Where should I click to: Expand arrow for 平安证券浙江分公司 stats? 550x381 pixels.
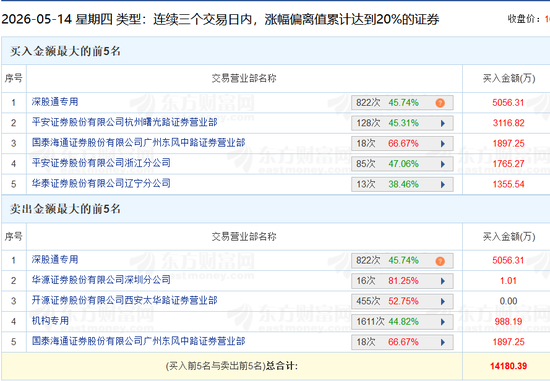[443, 164]
